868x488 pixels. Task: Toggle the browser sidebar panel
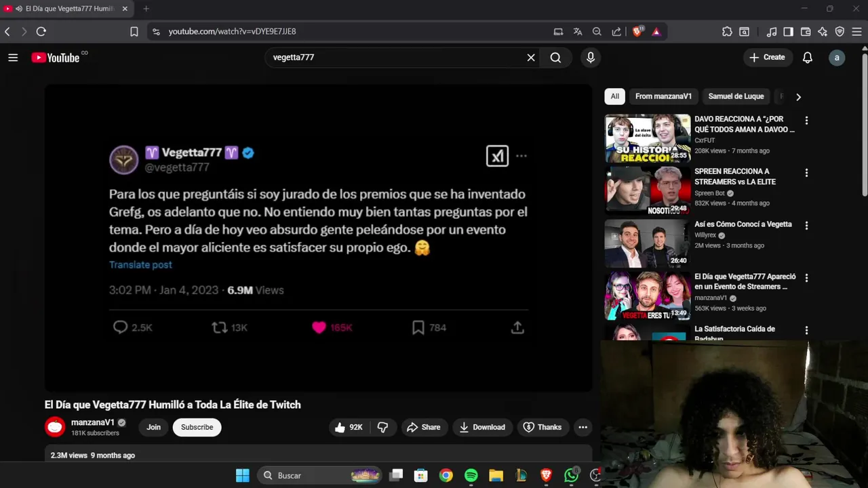tap(788, 31)
